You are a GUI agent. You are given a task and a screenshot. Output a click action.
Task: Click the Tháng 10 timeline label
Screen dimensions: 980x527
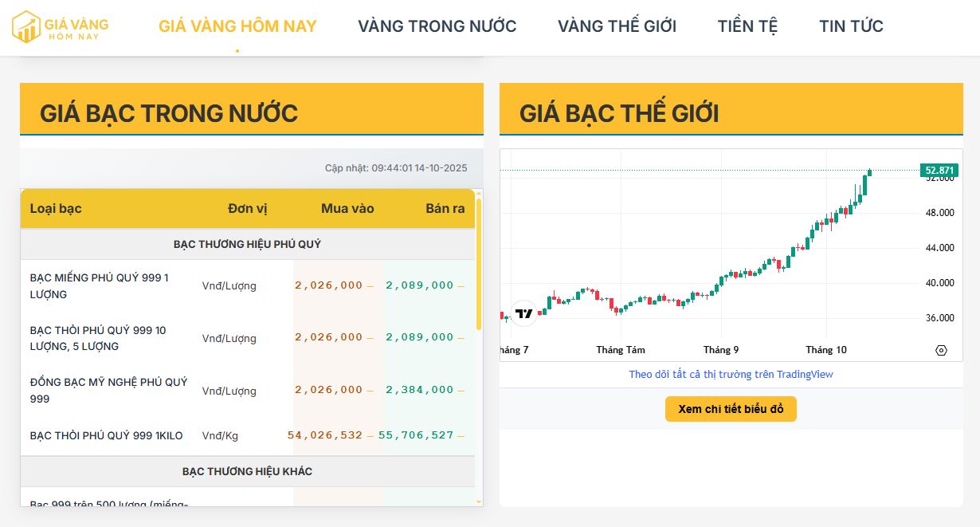coord(825,350)
